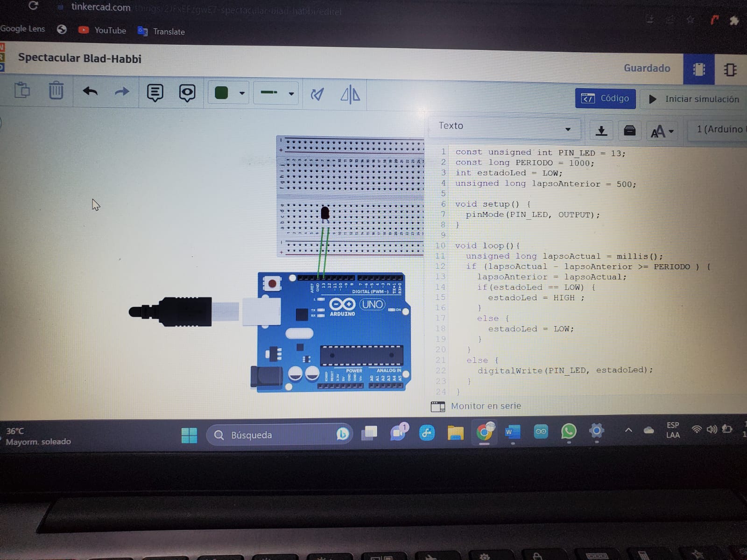Click the mirror flip icon
Image resolution: width=747 pixels, height=560 pixels.
(350, 95)
